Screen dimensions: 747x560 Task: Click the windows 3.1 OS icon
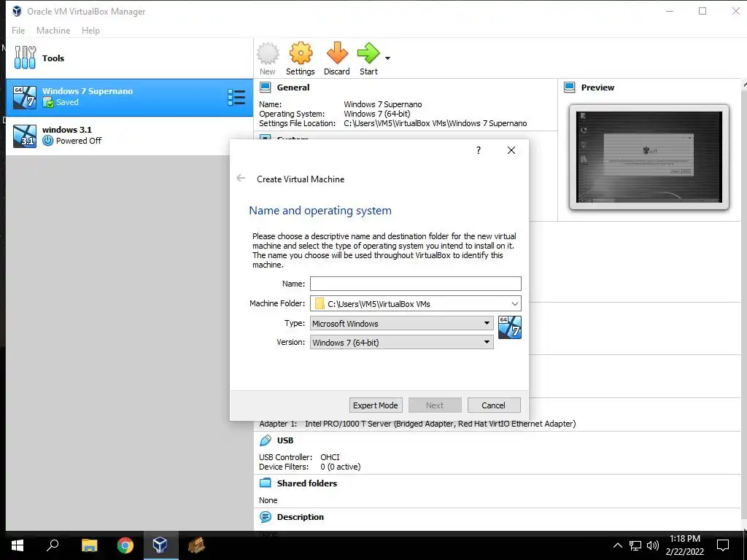pyautogui.click(x=25, y=136)
